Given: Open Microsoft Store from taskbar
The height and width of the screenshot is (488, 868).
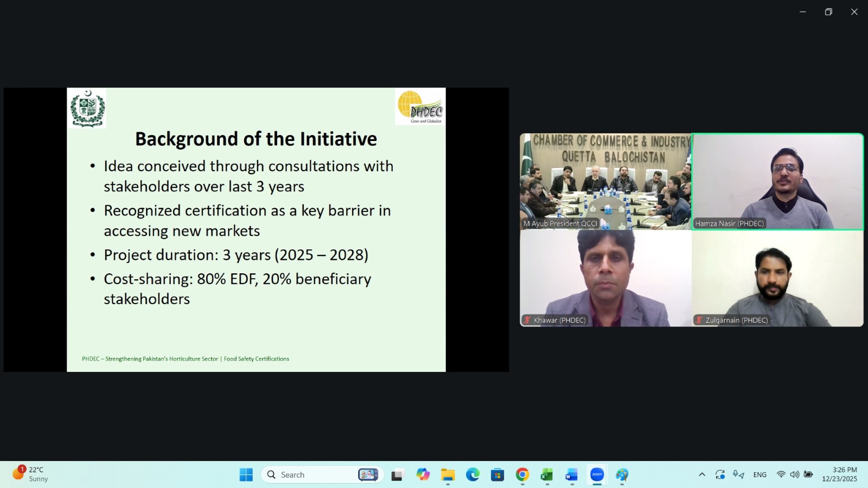Looking at the screenshot, I should coord(497,475).
